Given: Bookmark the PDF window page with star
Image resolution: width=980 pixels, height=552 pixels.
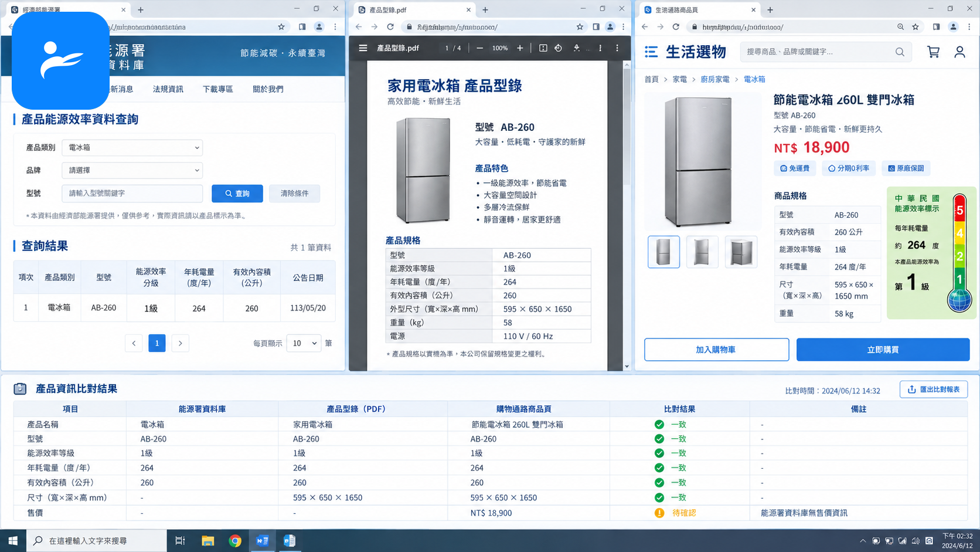Looking at the screenshot, I should [x=580, y=27].
